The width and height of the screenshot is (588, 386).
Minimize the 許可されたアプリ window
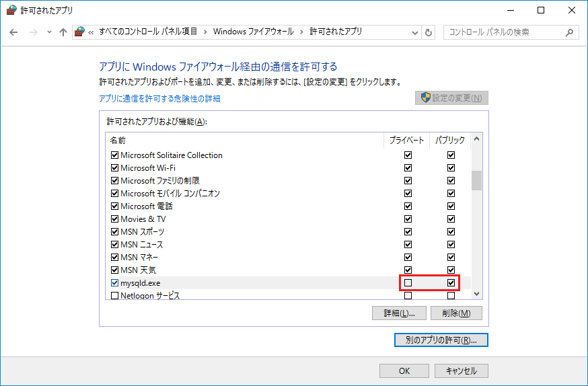(511, 10)
